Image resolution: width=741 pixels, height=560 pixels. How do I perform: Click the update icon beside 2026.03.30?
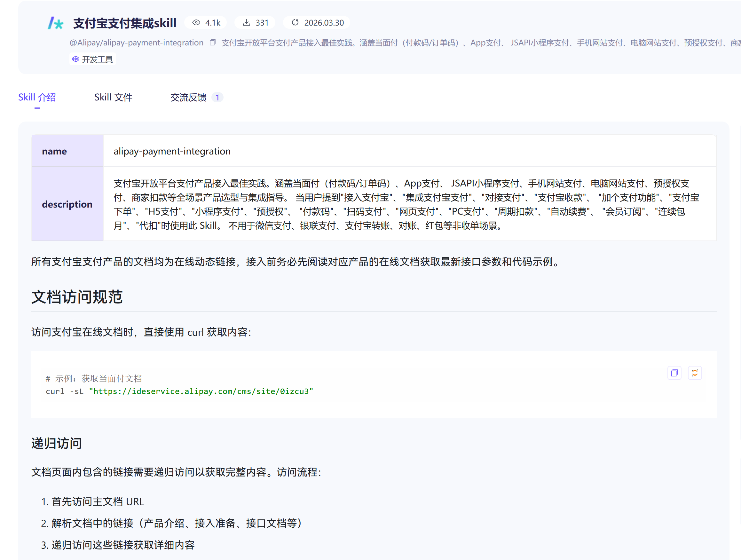pos(295,22)
